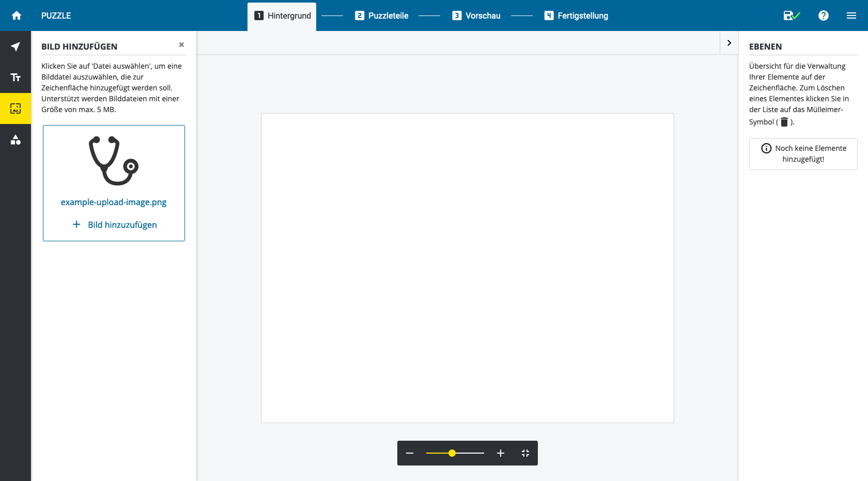The image size is (868, 481).
Task: Open the help question mark icon
Action: coord(824,15)
